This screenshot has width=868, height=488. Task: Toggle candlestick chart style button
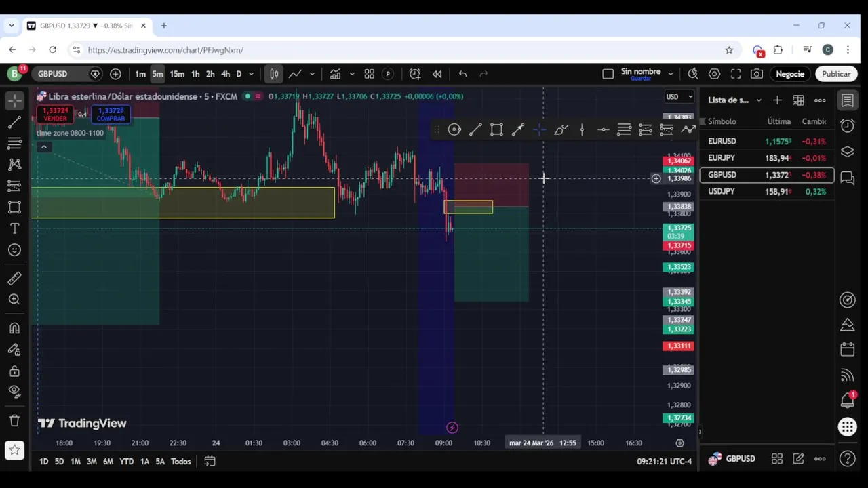pyautogui.click(x=274, y=74)
